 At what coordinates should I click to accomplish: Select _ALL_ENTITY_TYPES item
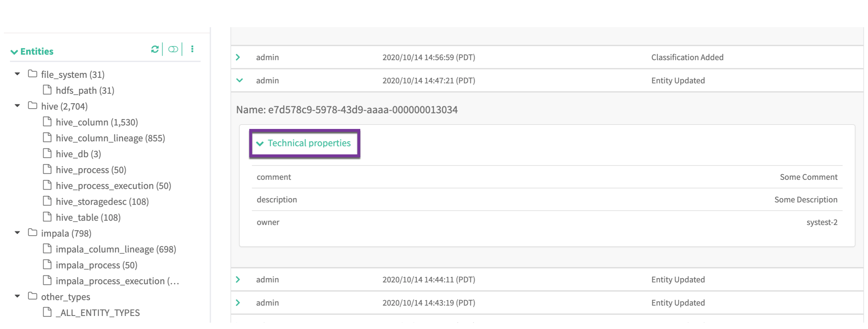click(x=98, y=313)
